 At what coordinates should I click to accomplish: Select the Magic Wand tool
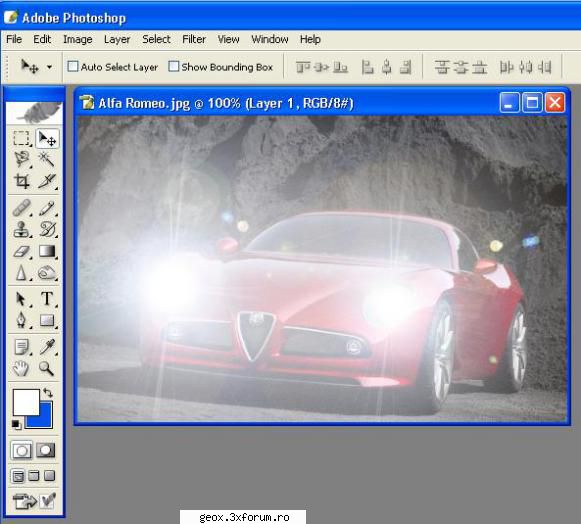coord(46,160)
